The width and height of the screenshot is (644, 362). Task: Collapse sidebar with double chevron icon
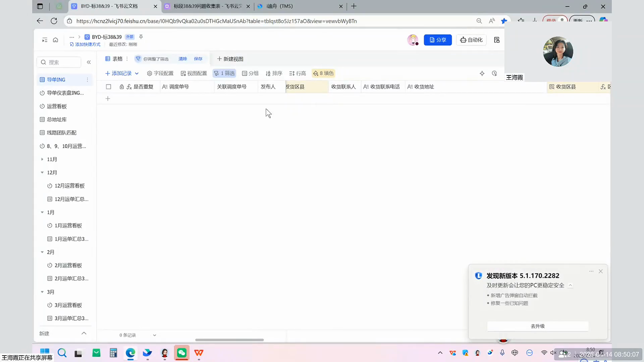click(x=89, y=62)
